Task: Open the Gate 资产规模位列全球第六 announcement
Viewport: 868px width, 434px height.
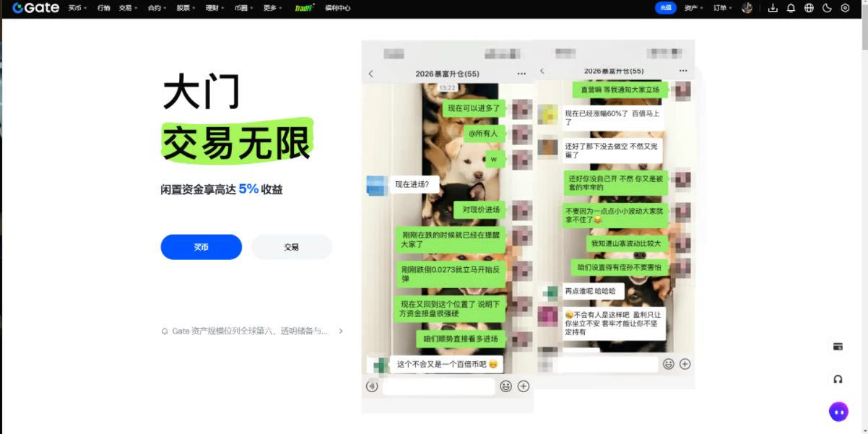Action: 250,331
